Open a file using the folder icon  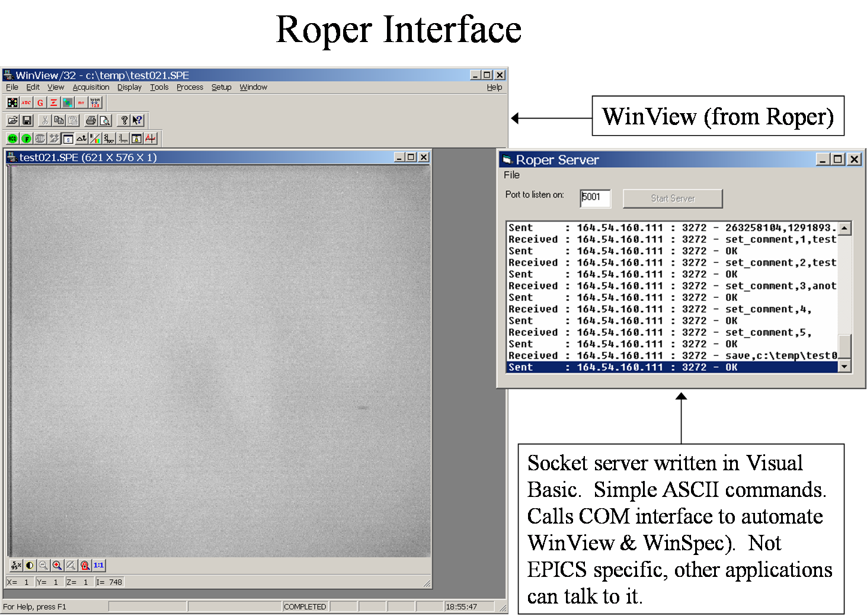point(12,120)
